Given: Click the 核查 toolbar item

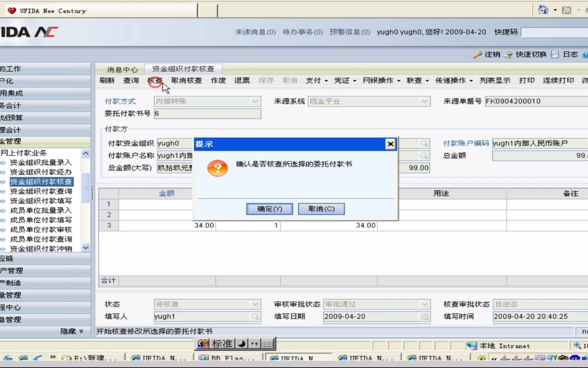Looking at the screenshot, I should tap(155, 80).
